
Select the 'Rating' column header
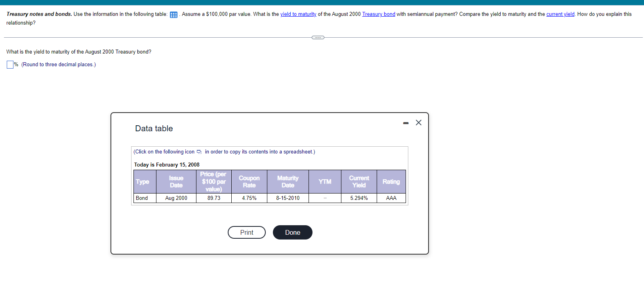pyautogui.click(x=391, y=182)
